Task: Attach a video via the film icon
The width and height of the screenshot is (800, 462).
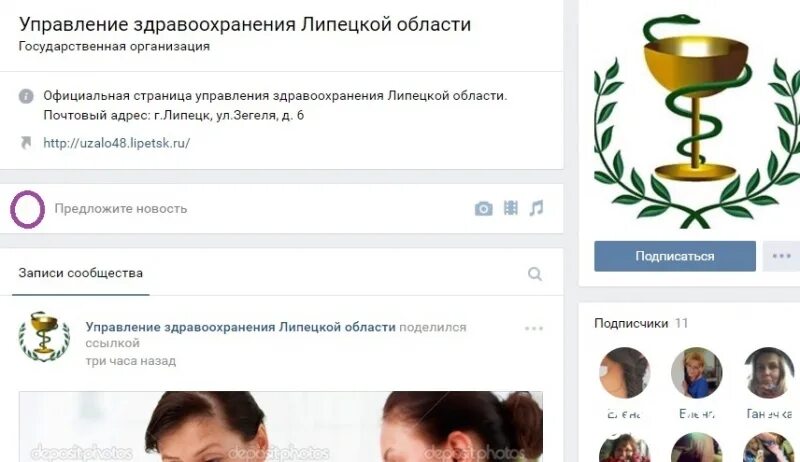Action: click(x=511, y=208)
